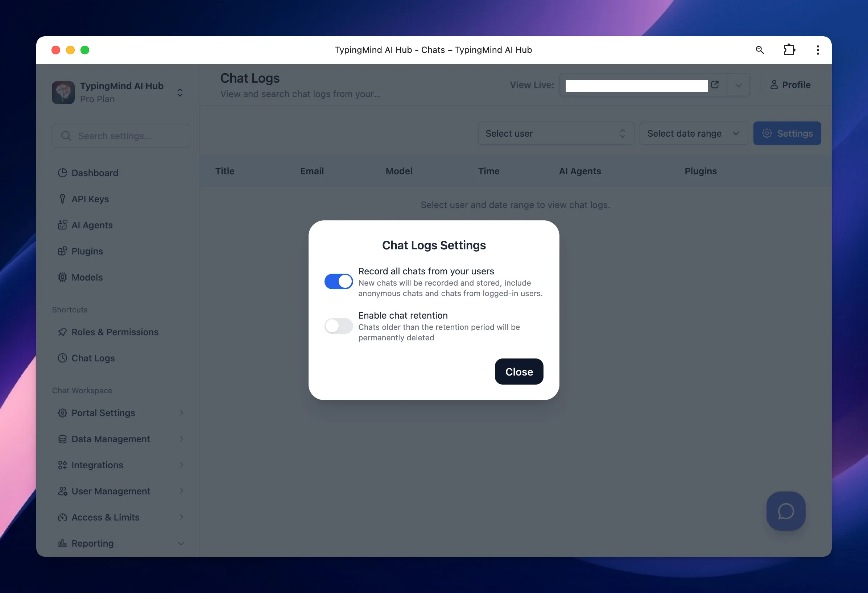Screen dimensions: 868x593
Task: Turn off Record all chats toggle
Action: 338,282
